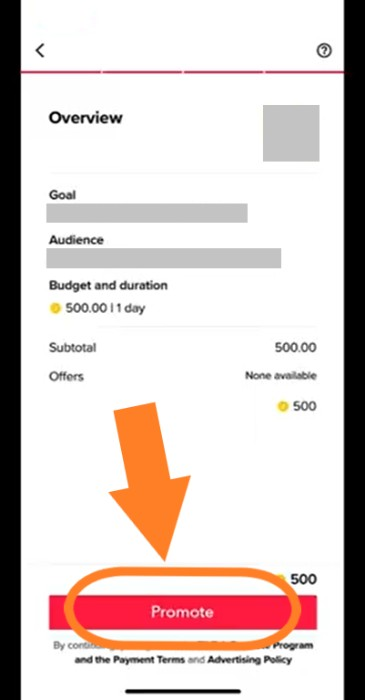
Task: Tap the coin icon beside 500.00 budget
Action: [55, 308]
